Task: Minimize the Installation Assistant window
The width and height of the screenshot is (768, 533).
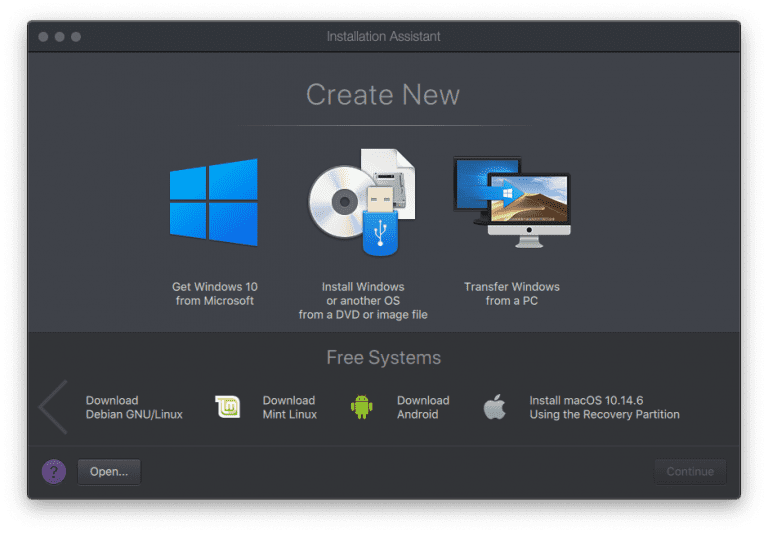Action: click(x=60, y=37)
